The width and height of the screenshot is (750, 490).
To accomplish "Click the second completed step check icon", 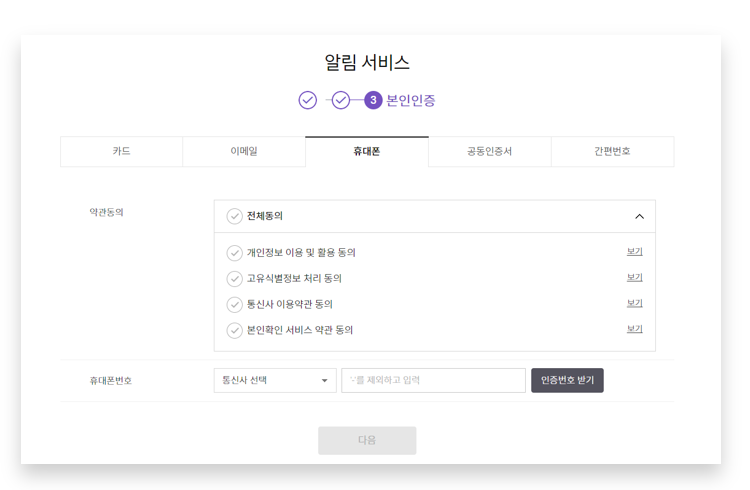I will (x=341, y=100).
